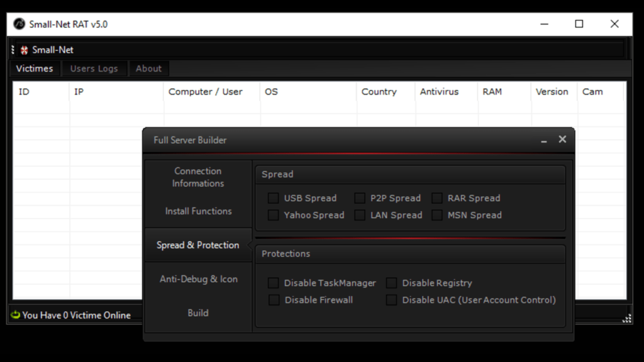The height and width of the screenshot is (362, 644).
Task: Click the Cam column header
Action: pos(601,92)
